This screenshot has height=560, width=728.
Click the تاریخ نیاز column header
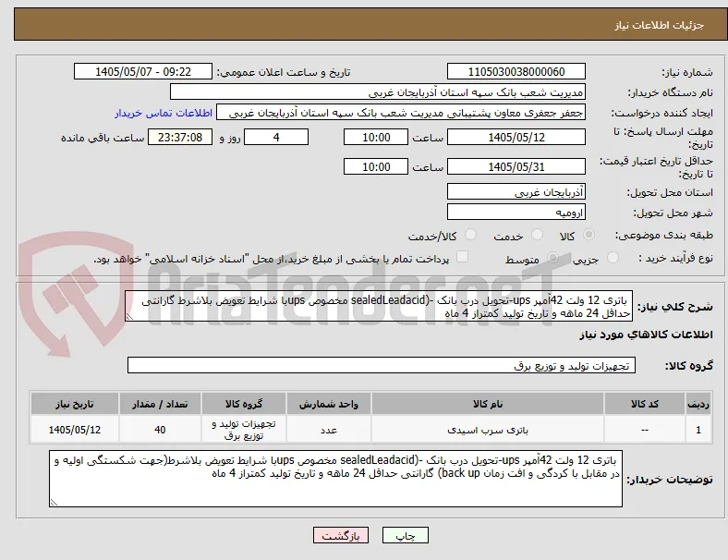(x=75, y=404)
